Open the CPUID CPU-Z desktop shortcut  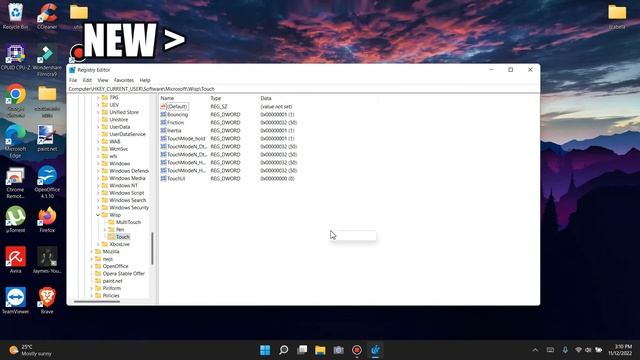click(16, 58)
